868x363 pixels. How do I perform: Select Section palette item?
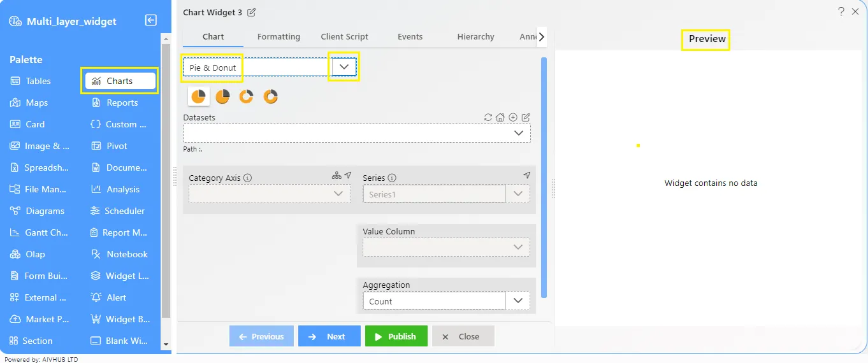point(31,341)
